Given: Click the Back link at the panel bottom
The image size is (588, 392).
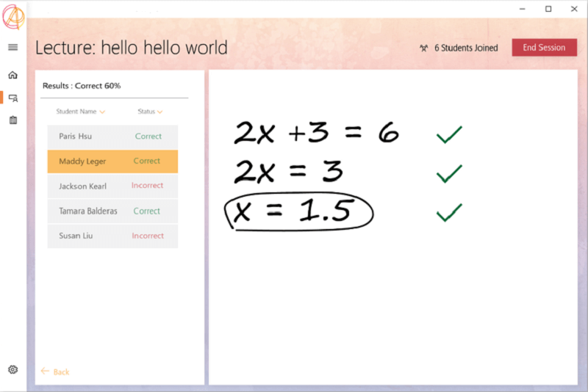Looking at the screenshot, I should (61, 372).
